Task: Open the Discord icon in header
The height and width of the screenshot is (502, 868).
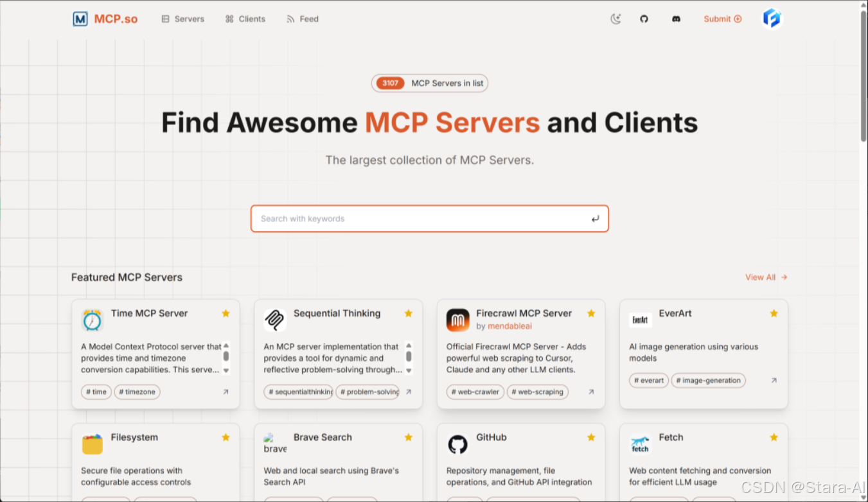Action: coord(676,19)
